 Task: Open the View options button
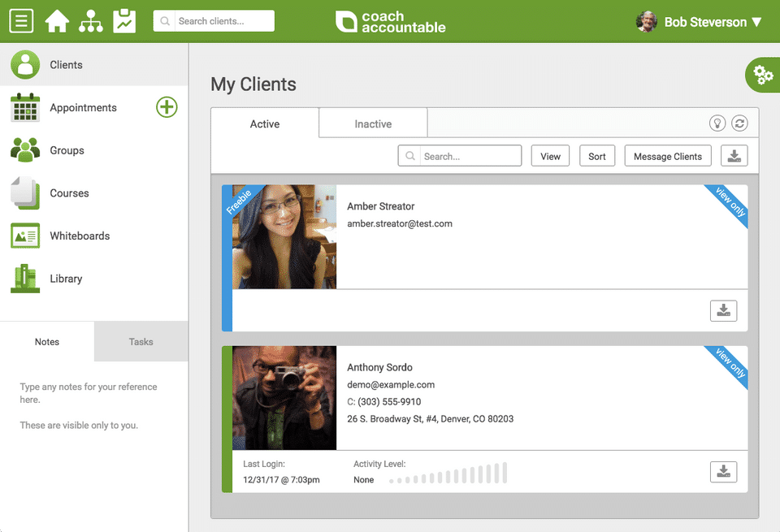[550, 156]
